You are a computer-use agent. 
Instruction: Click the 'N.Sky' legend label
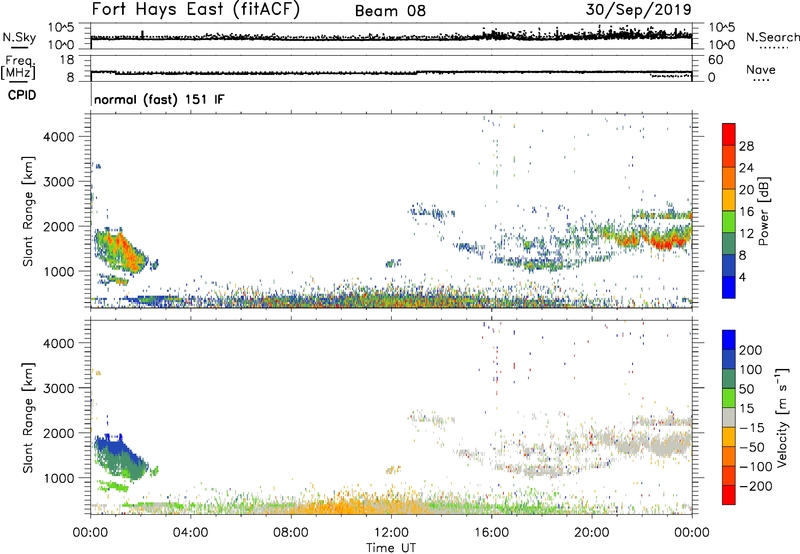point(19,37)
